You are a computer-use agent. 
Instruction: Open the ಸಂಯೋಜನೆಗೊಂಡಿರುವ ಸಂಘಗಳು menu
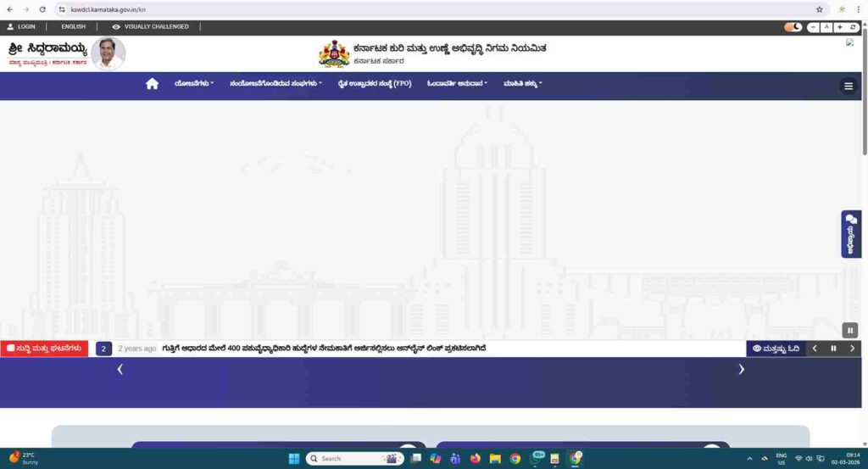(275, 84)
